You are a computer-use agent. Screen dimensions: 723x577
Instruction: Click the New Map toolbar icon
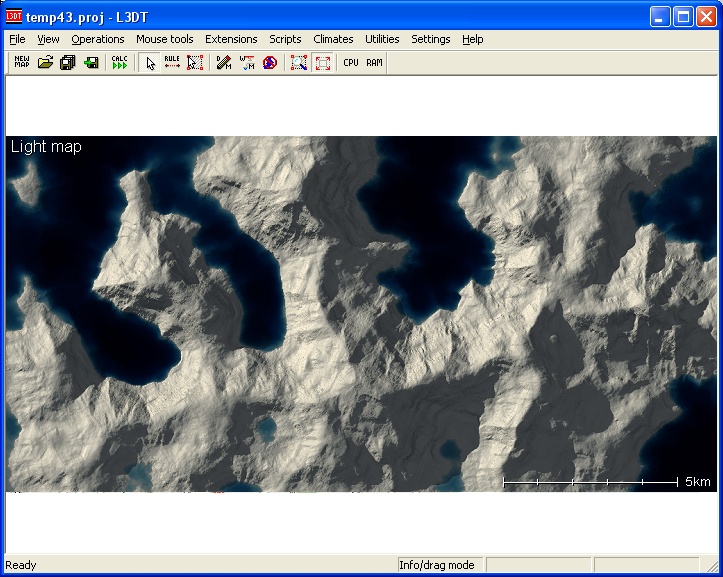click(22, 63)
